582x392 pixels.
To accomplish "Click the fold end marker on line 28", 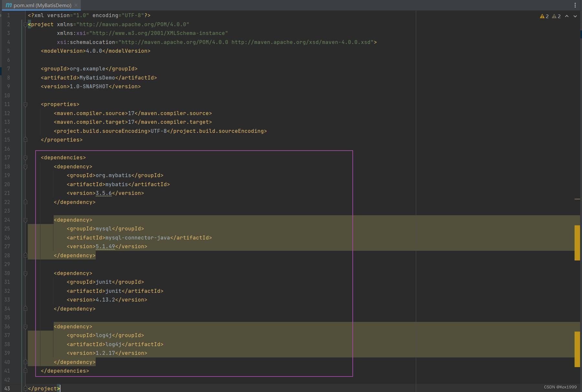I will click(x=25, y=255).
